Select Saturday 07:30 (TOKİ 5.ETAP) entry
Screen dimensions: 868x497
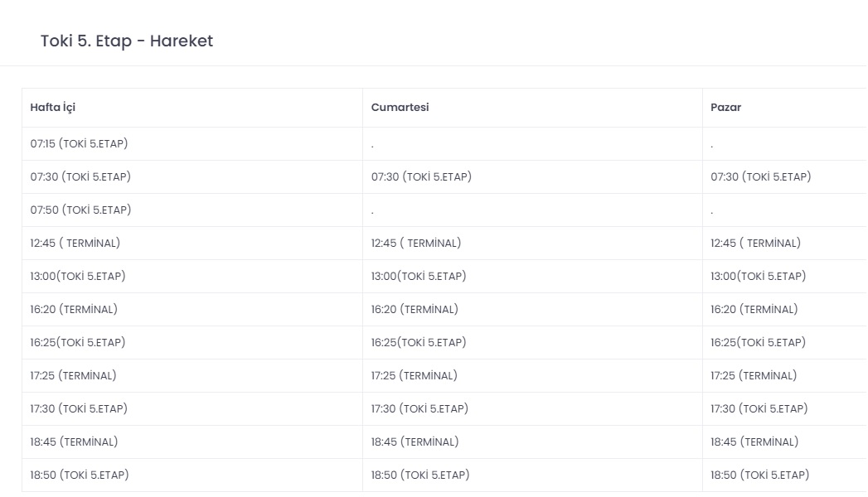(x=421, y=177)
